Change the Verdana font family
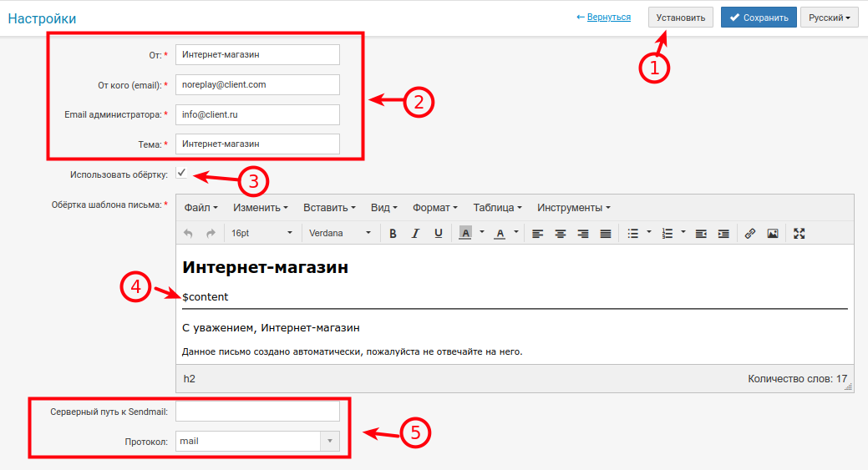 pos(339,234)
